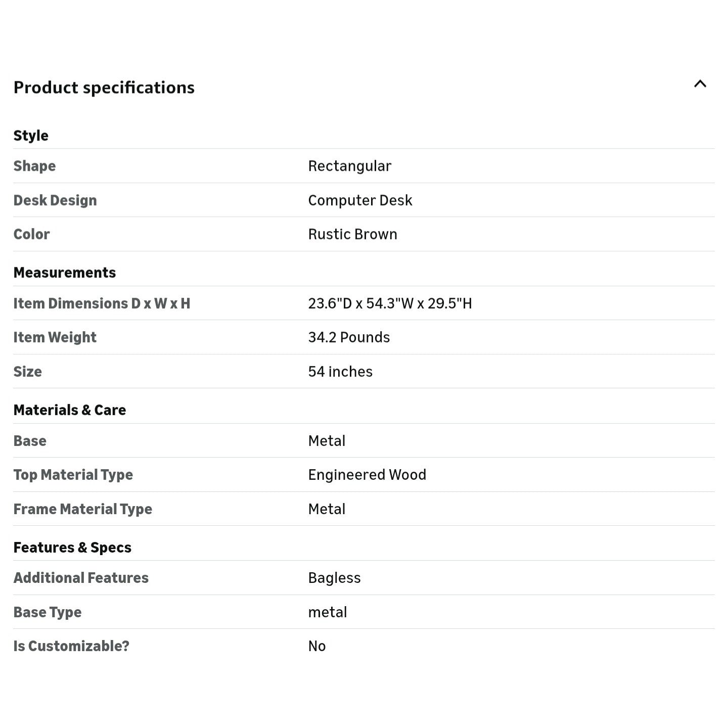
Task: Select the 23.6"D x 54.3"W x 29.5"H value
Action: (x=390, y=303)
